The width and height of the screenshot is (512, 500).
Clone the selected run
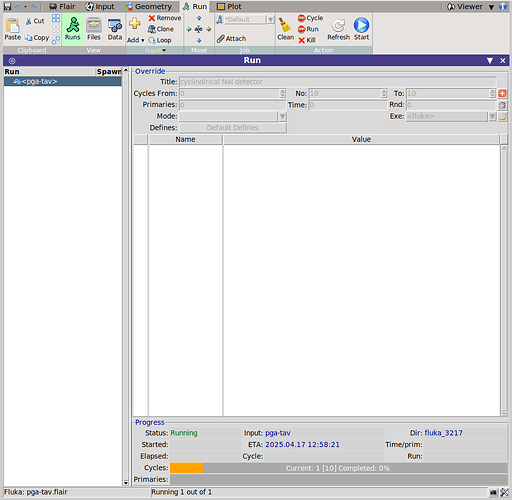pos(161,29)
